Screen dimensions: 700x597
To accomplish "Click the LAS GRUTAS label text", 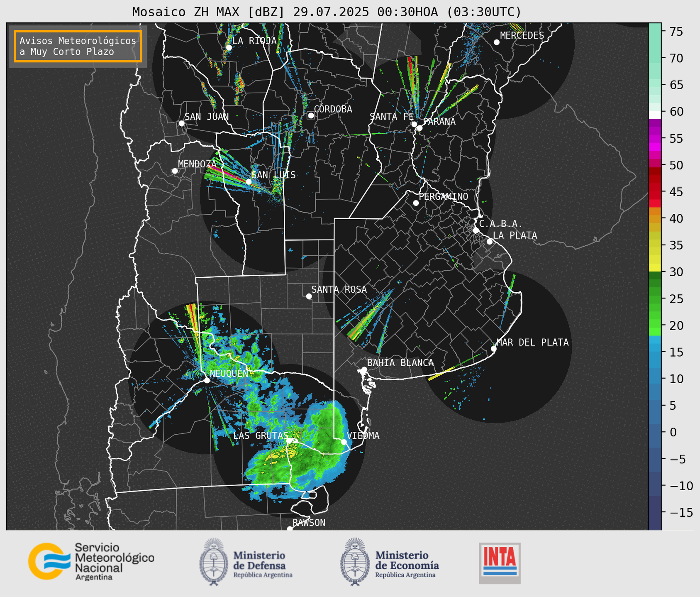I will (261, 436).
